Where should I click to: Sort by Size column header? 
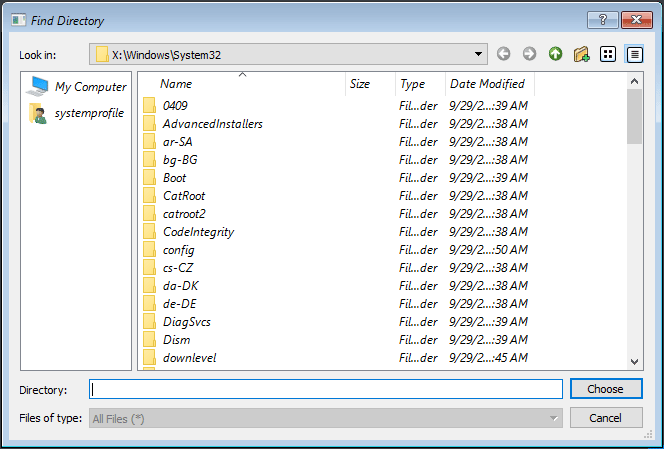coord(371,84)
